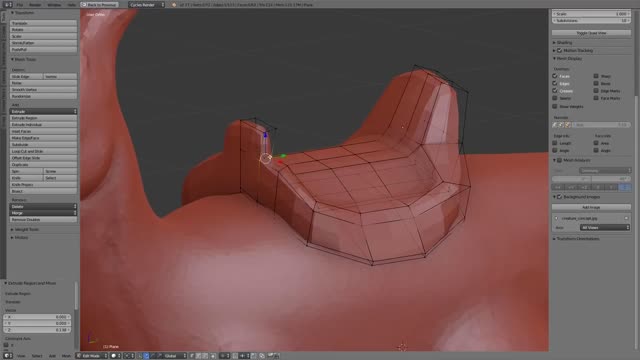This screenshot has width=640, height=360.
Task: Enable the Edge Marks checkbox
Action: click(596, 91)
